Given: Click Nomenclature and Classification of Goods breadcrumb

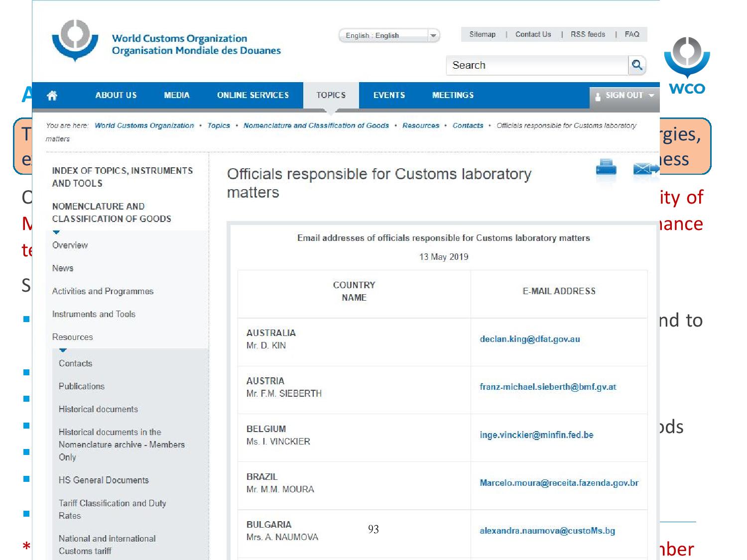Looking at the screenshot, I should pyautogui.click(x=316, y=125).
